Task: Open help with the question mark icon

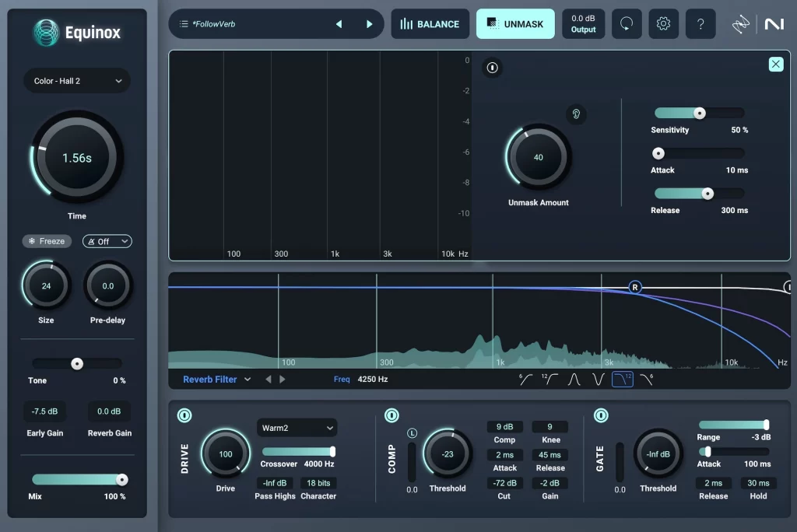Action: point(700,24)
